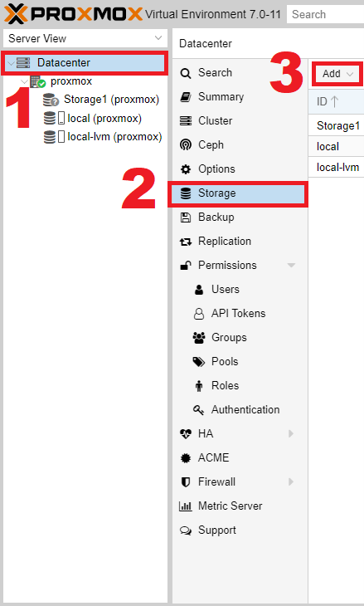Click the Options gear icon
The image size is (364, 606).
point(186,169)
